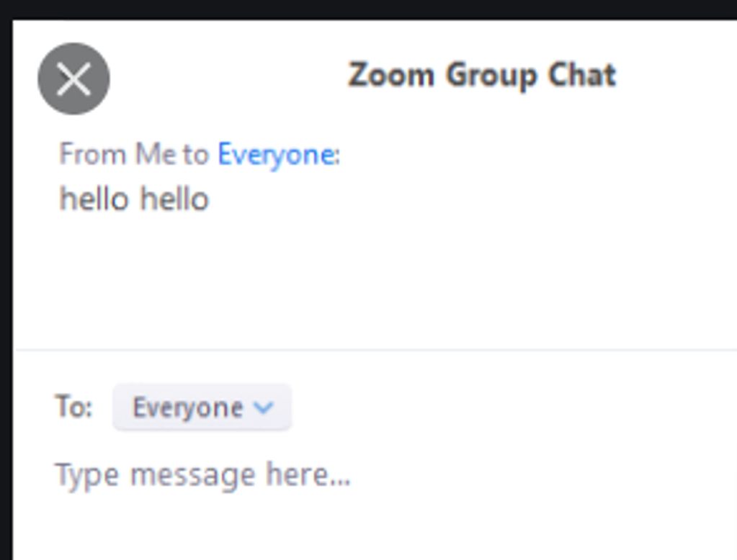Expand the blue chevron beside Everyone
Viewport: 737px width, 560px height.
pos(263,407)
